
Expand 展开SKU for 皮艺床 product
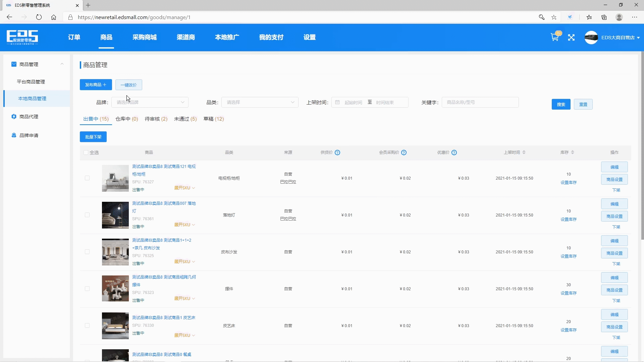[x=184, y=335]
